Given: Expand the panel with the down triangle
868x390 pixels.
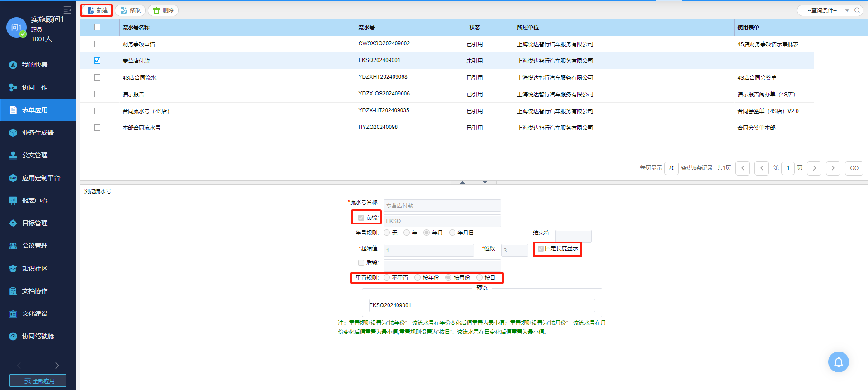Looking at the screenshot, I should pyautogui.click(x=485, y=182).
